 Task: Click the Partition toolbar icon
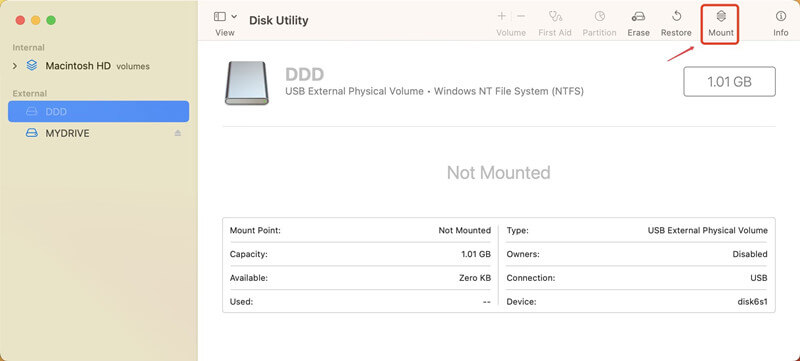[x=599, y=16]
